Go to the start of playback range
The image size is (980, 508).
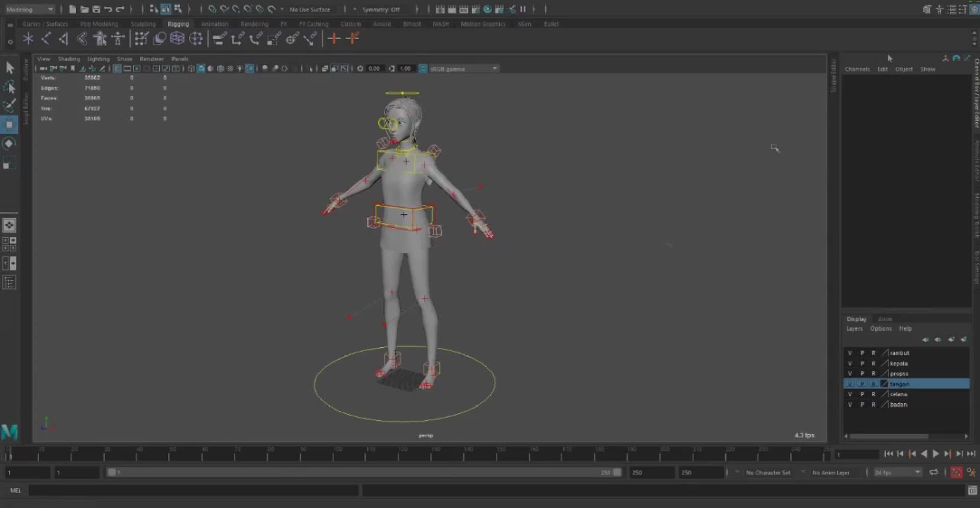tap(888, 453)
